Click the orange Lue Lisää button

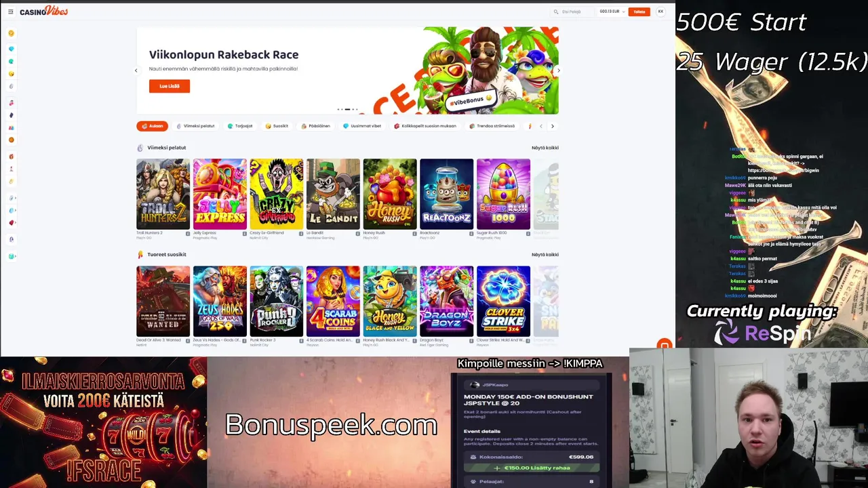[x=170, y=86]
